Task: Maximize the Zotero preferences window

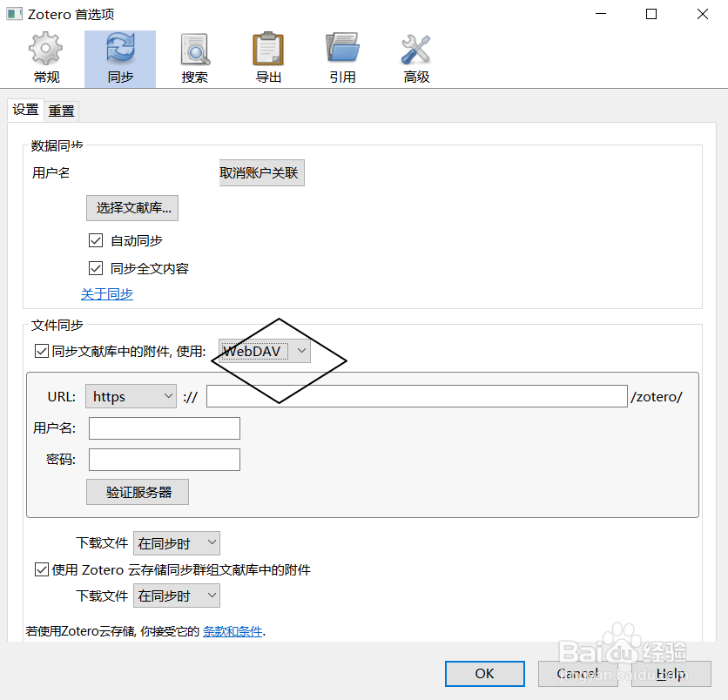Action: click(651, 14)
